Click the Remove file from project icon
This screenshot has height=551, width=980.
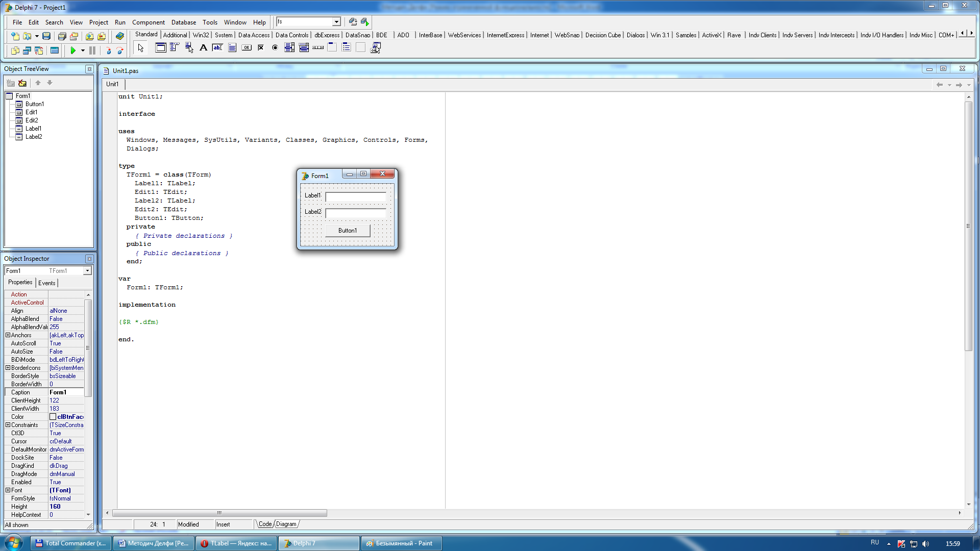[102, 36]
